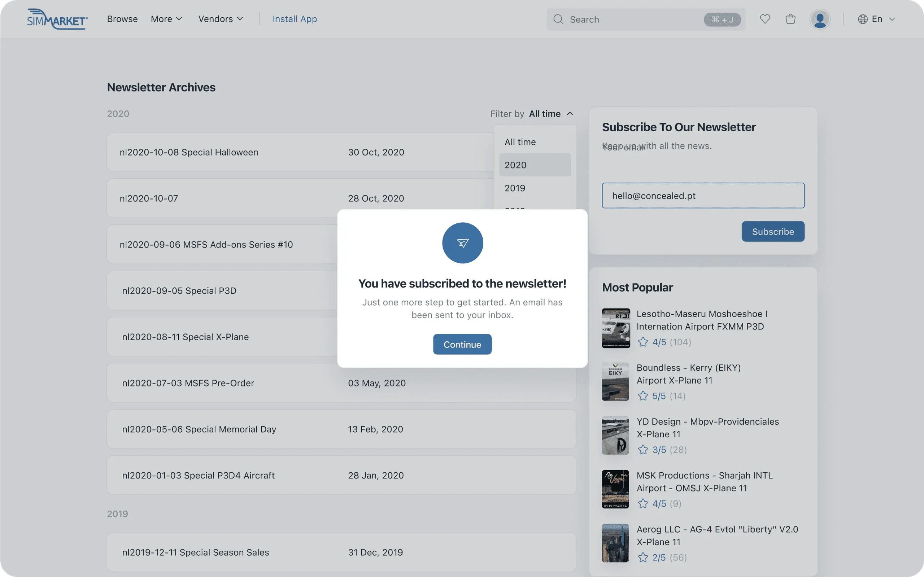
Task: Click the 31 Dec, 2019 date
Action: [375, 552]
